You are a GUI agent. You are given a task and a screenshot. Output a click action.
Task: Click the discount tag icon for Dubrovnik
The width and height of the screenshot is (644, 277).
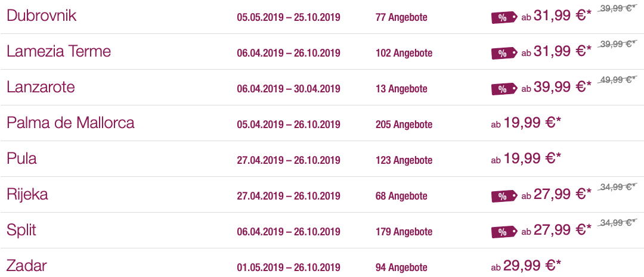[504, 18]
